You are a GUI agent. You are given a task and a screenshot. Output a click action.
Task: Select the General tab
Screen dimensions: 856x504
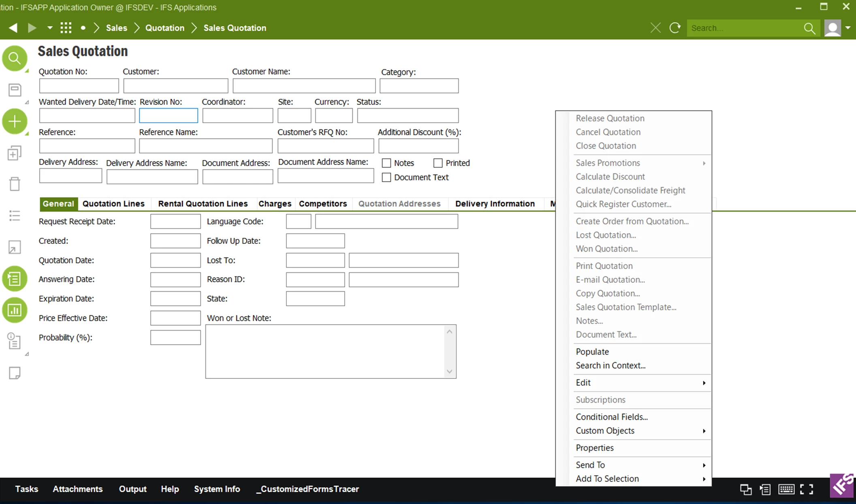coord(58,204)
